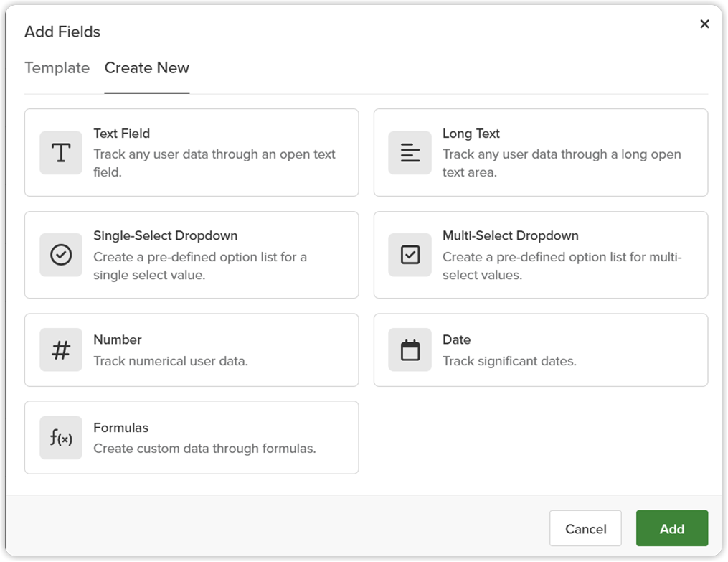The height and width of the screenshot is (562, 728).
Task: Switch to the Template tab
Action: tap(57, 67)
